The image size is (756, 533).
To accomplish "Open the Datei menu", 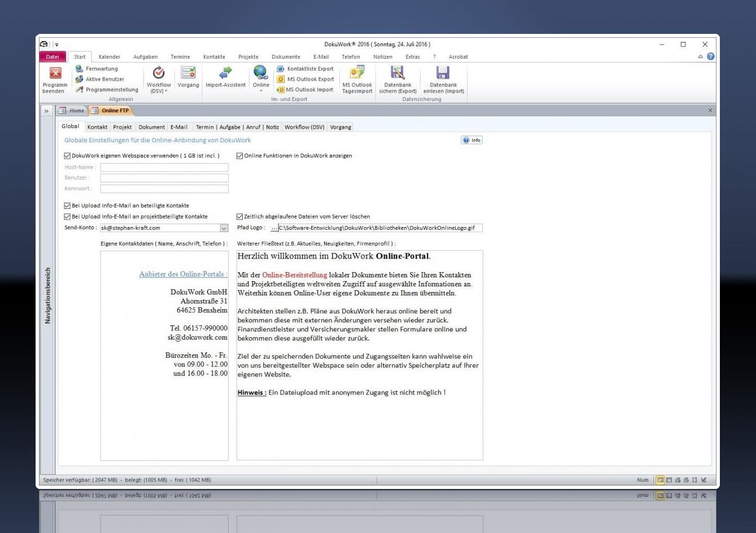I will [x=53, y=56].
